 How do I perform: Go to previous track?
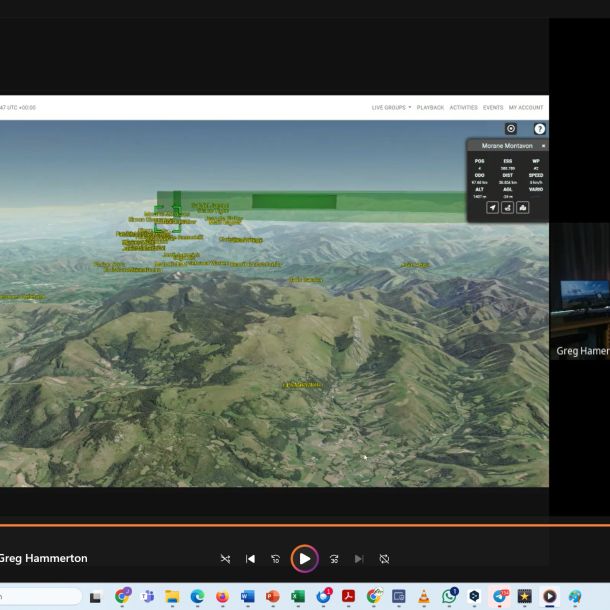click(250, 559)
